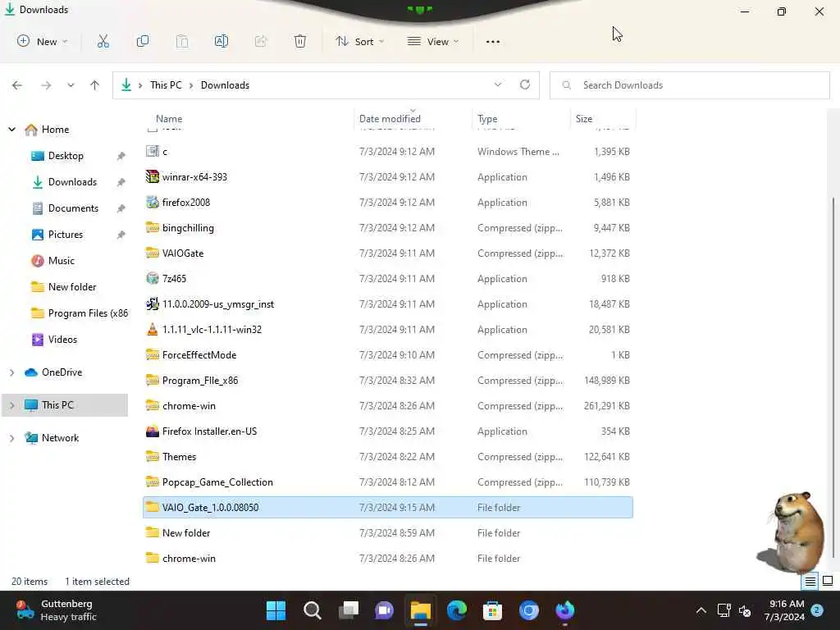Click the 7z465 installer icon
The image size is (840, 630).
152,279
